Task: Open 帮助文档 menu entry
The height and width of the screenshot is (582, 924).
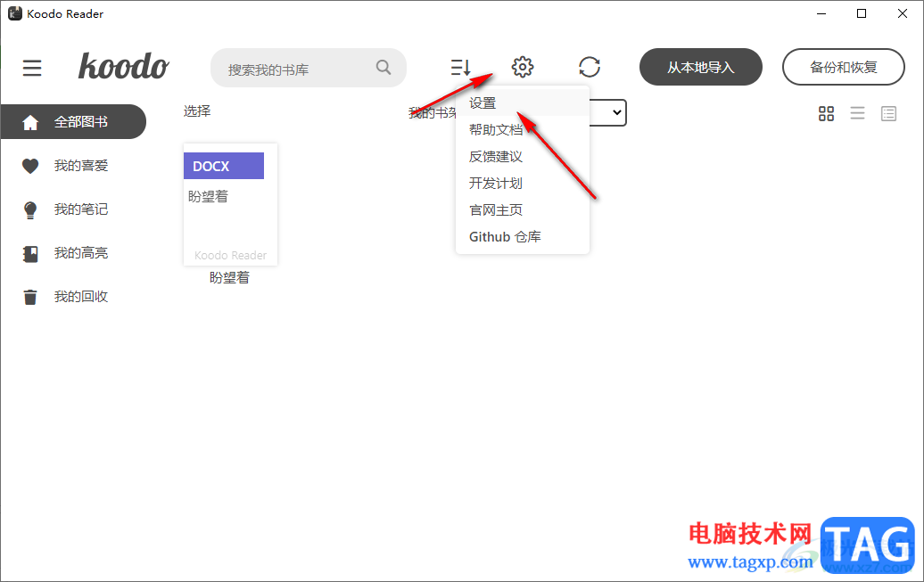Action: coord(522,129)
